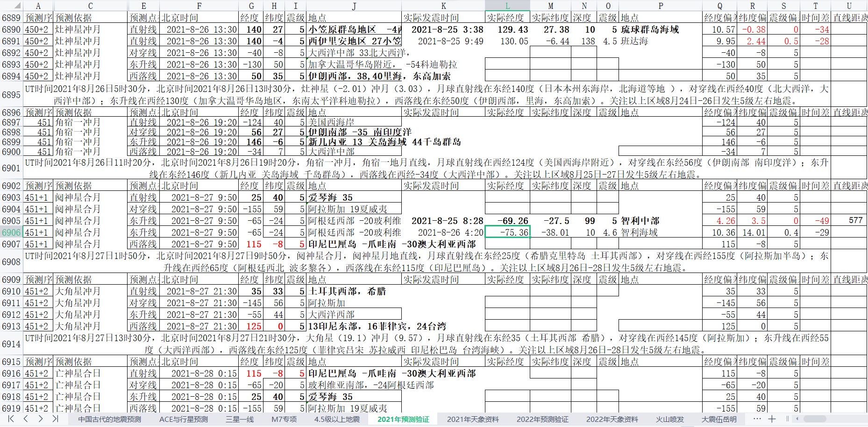This screenshot has width=868, height=427.
Task: Jump to the last sheet with the last-sheet arrow
Action: (x=56, y=419)
